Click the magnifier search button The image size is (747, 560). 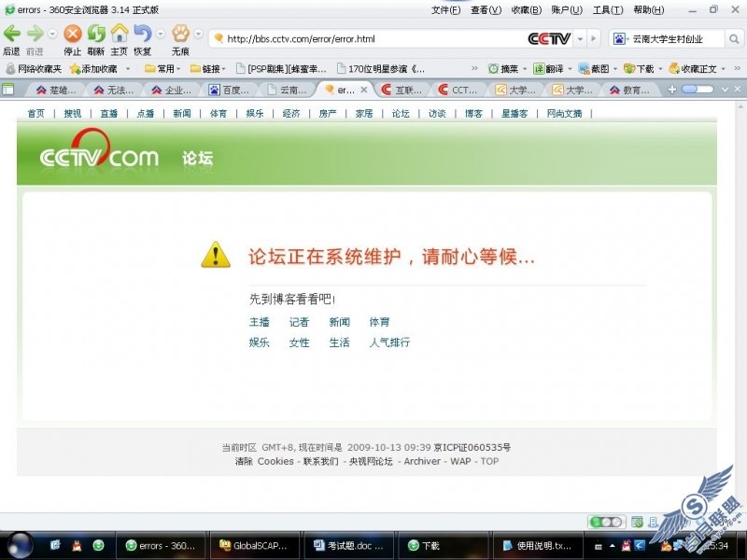coord(734,39)
